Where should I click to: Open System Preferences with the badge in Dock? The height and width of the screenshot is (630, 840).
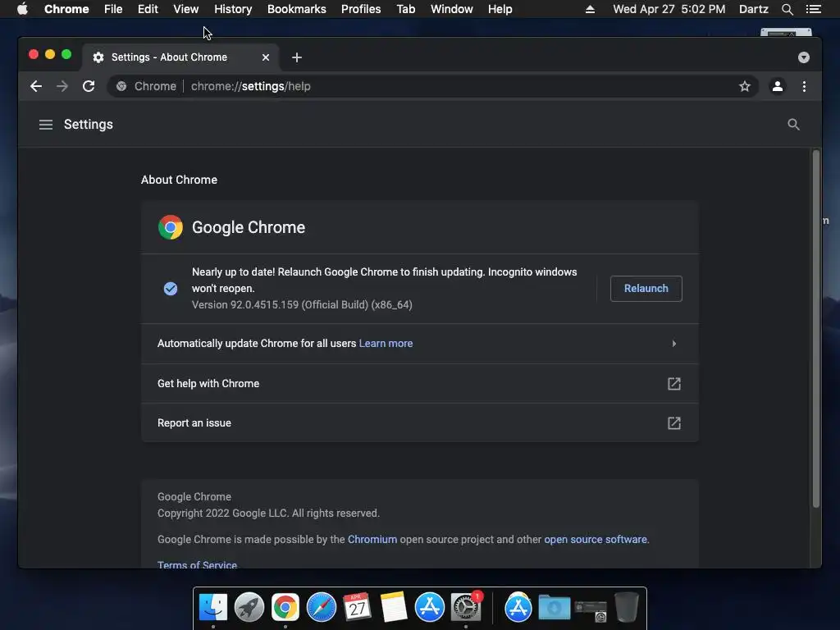466,607
